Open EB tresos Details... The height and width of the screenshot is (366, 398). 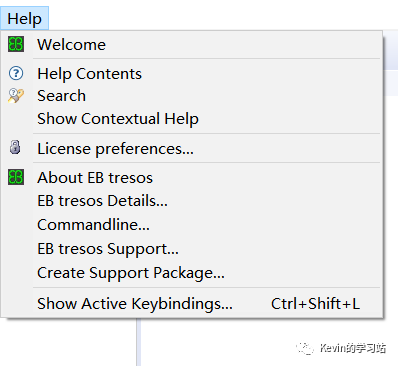point(191,201)
